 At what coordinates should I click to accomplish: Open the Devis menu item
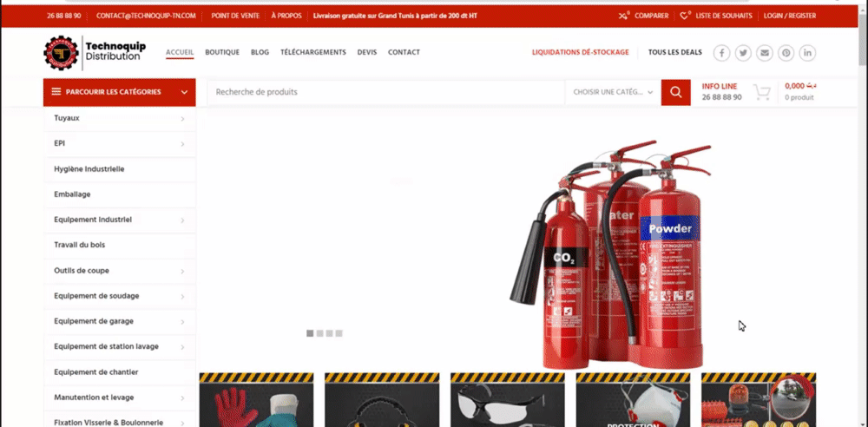point(367,53)
